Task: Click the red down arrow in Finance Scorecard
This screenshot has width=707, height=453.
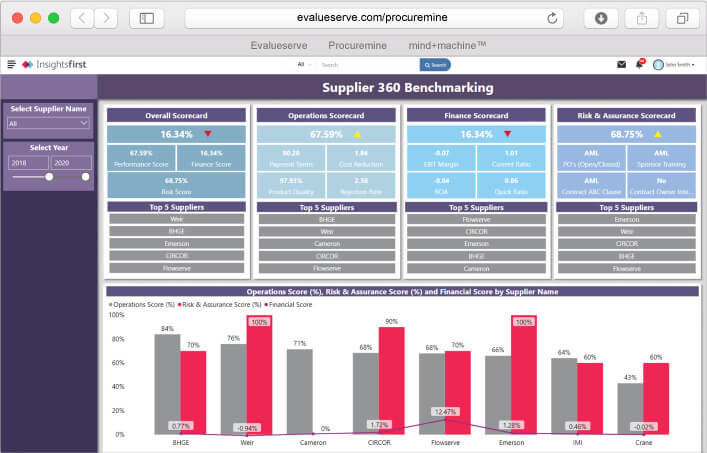Action: (x=508, y=133)
